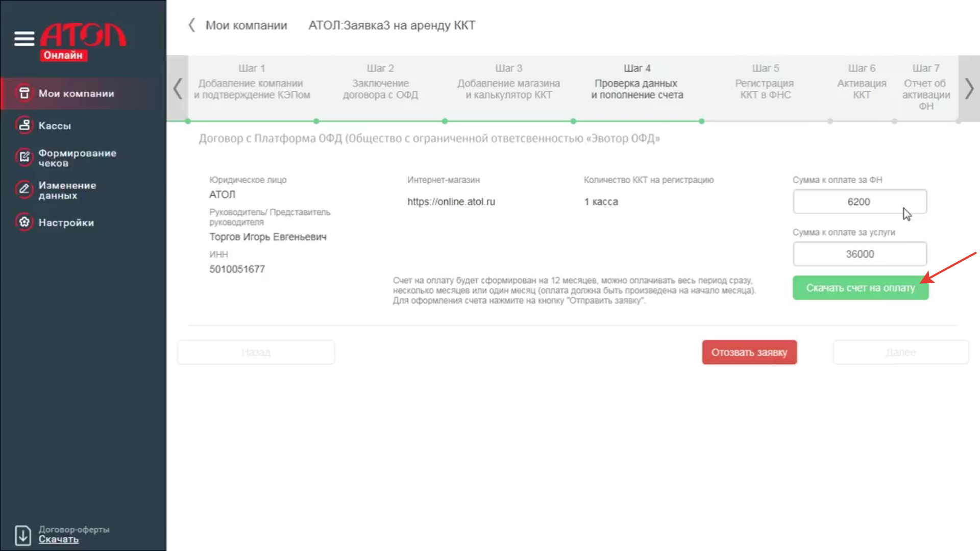Click the Шаг 4 progress marker dot
The width and height of the screenshot is (980, 551).
click(701, 121)
